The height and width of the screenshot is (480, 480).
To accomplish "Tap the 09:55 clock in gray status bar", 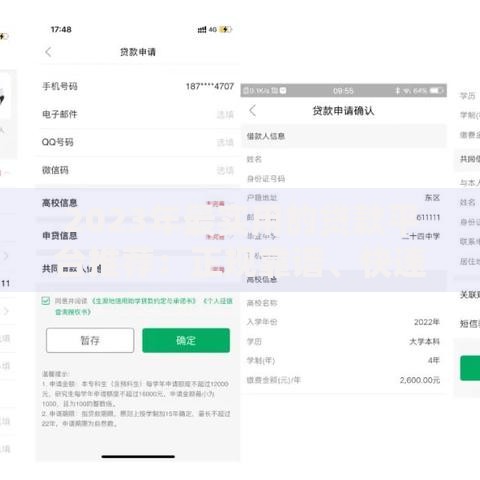I will point(343,91).
